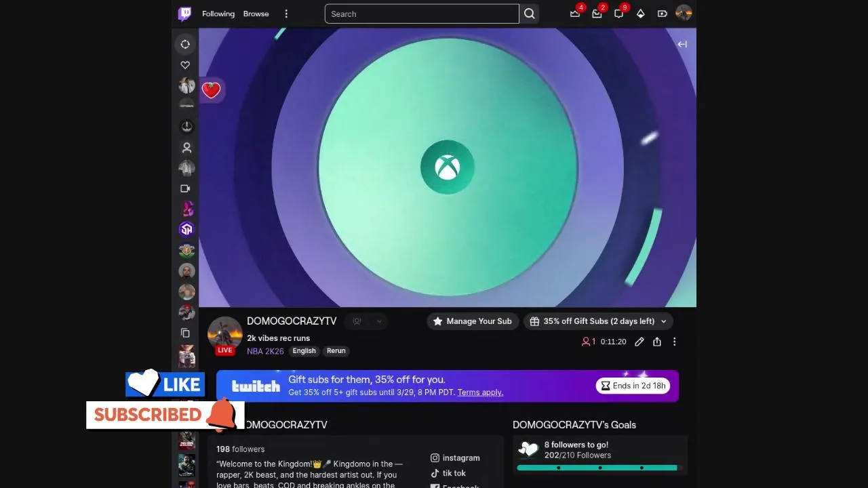Image resolution: width=868 pixels, height=488 pixels.
Task: Open Prime loot crown icon with badge 4
Action: pyautogui.click(x=575, y=14)
